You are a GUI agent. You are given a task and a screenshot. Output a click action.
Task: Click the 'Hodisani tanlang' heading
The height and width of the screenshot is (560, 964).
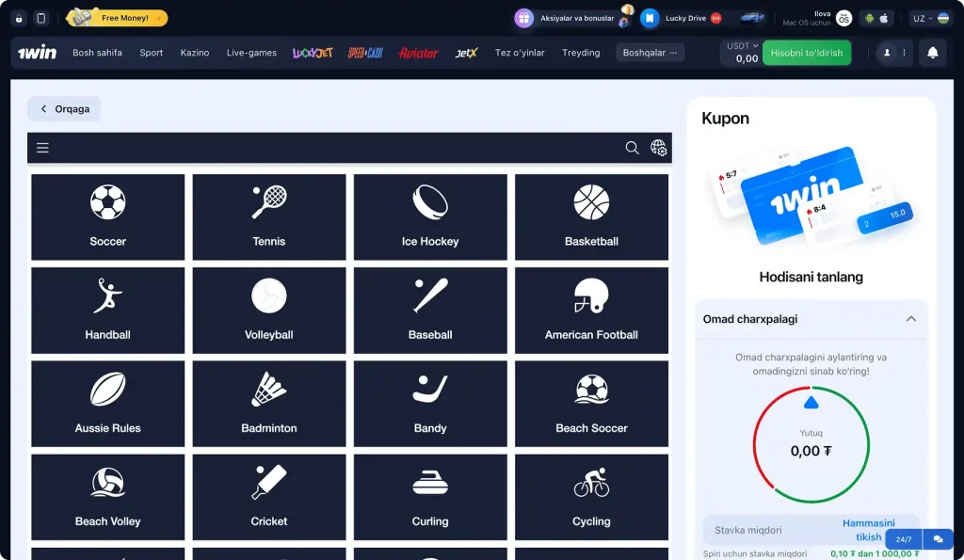811,278
